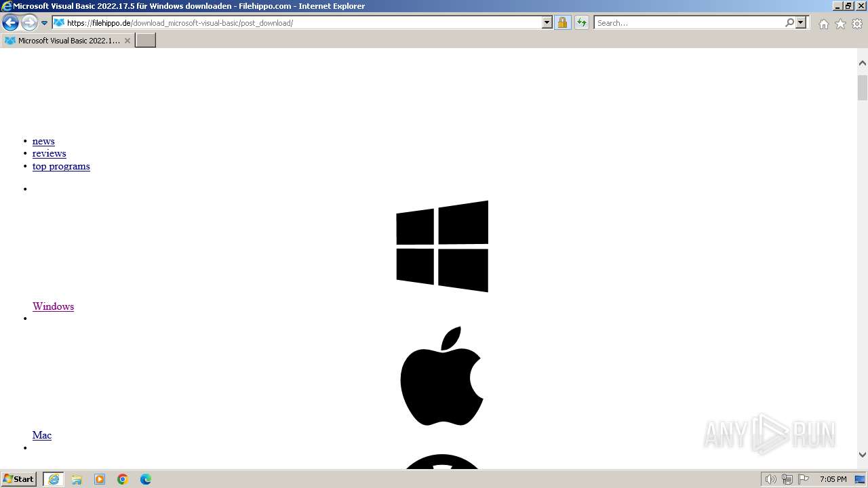The image size is (868, 488).
Task: Click the Internet Explorer taskbar icon
Action: pyautogui.click(x=54, y=479)
